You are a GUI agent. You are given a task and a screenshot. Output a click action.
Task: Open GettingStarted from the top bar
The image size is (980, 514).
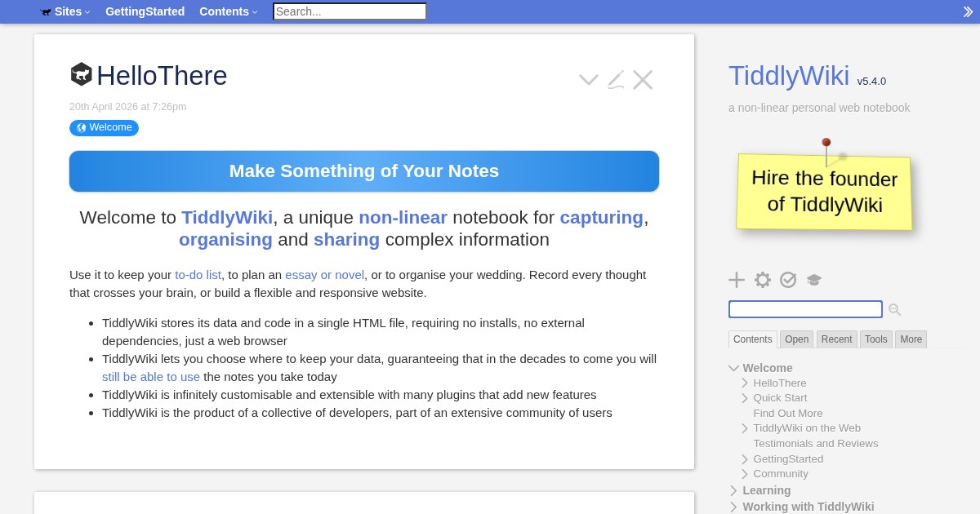145,11
